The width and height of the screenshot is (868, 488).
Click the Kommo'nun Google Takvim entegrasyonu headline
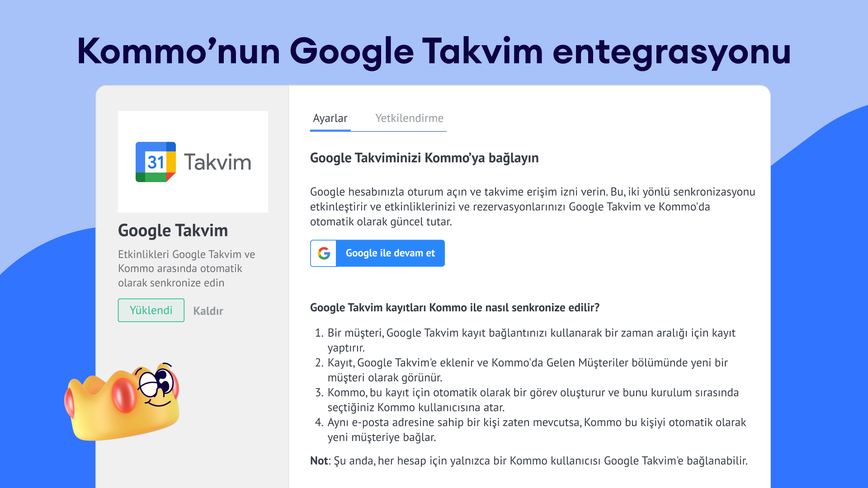(x=434, y=51)
